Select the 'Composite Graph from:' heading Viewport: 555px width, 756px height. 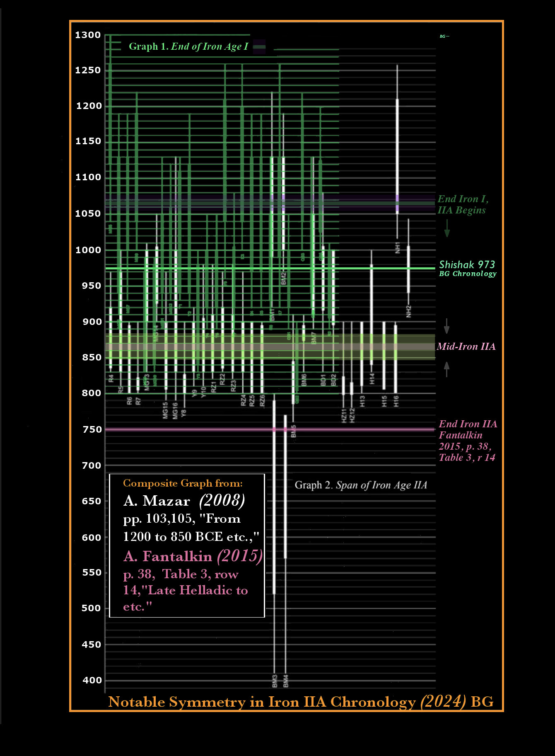click(183, 483)
